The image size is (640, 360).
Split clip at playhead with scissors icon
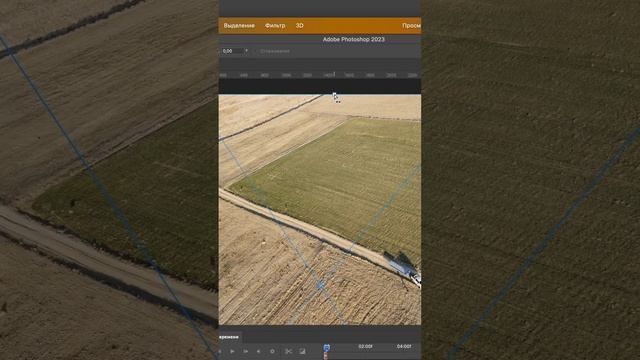[x=289, y=351]
